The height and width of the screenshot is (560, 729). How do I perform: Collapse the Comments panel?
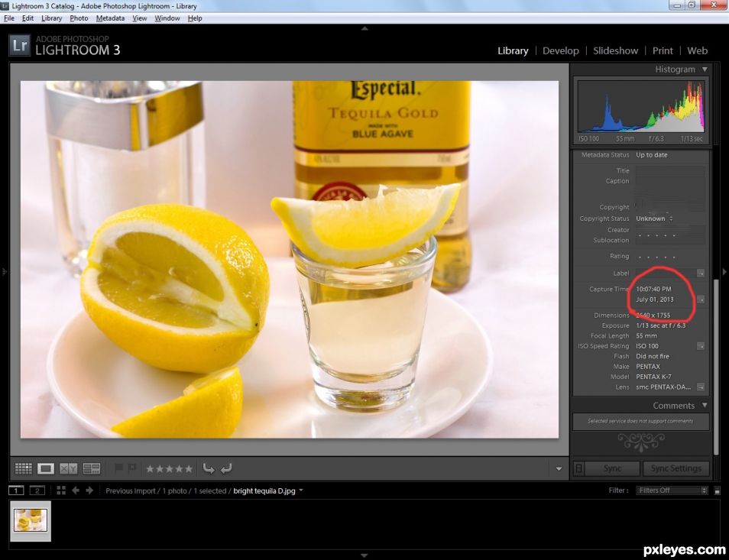click(705, 405)
